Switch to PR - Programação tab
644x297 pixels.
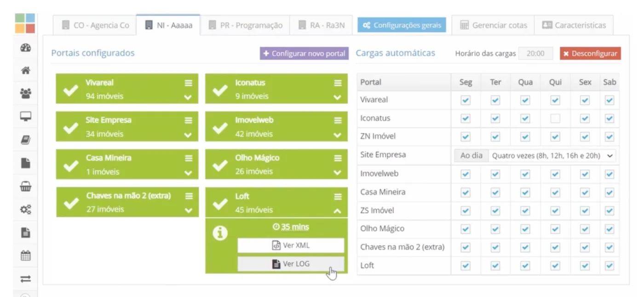pyautogui.click(x=246, y=25)
